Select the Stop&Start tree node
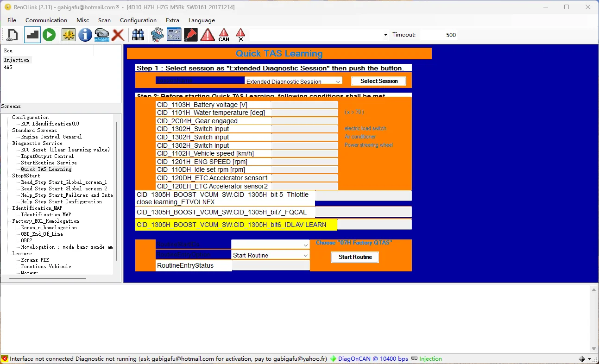The image size is (599, 364). (26, 176)
